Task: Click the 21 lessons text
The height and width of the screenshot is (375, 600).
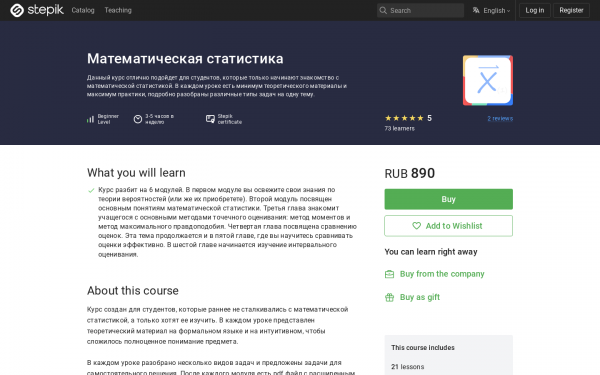Action: [x=408, y=367]
